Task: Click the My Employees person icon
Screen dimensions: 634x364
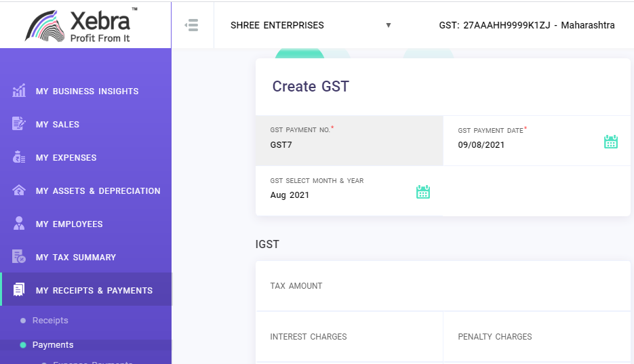Action: point(19,224)
